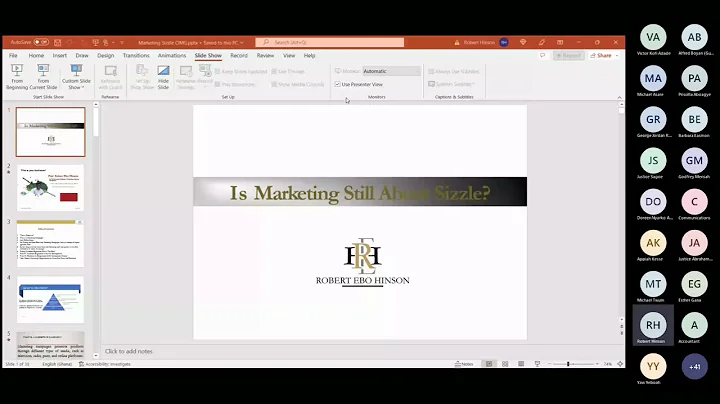Start slideshow From Current Slide
Image resolution: width=720 pixels, height=404 pixels.
click(43, 77)
